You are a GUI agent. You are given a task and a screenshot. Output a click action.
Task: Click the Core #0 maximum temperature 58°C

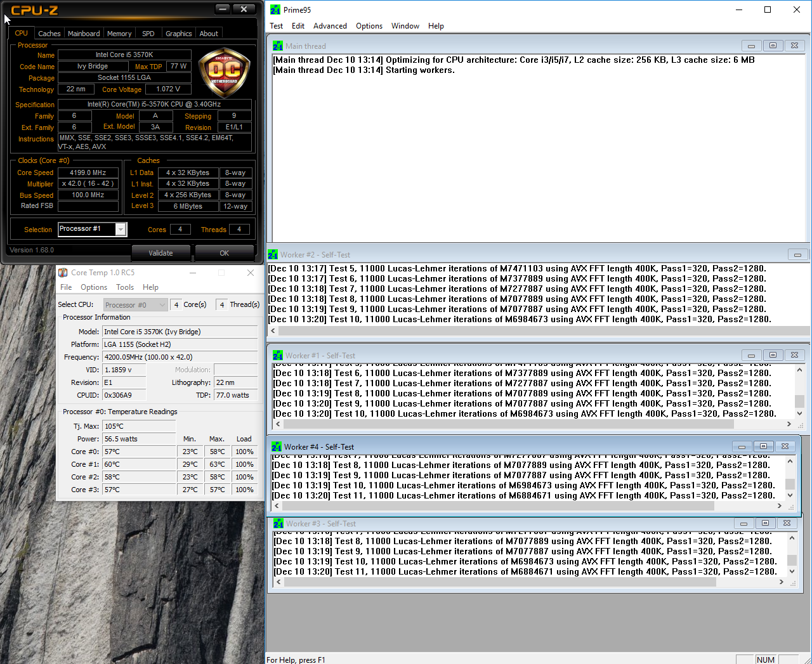click(x=217, y=452)
